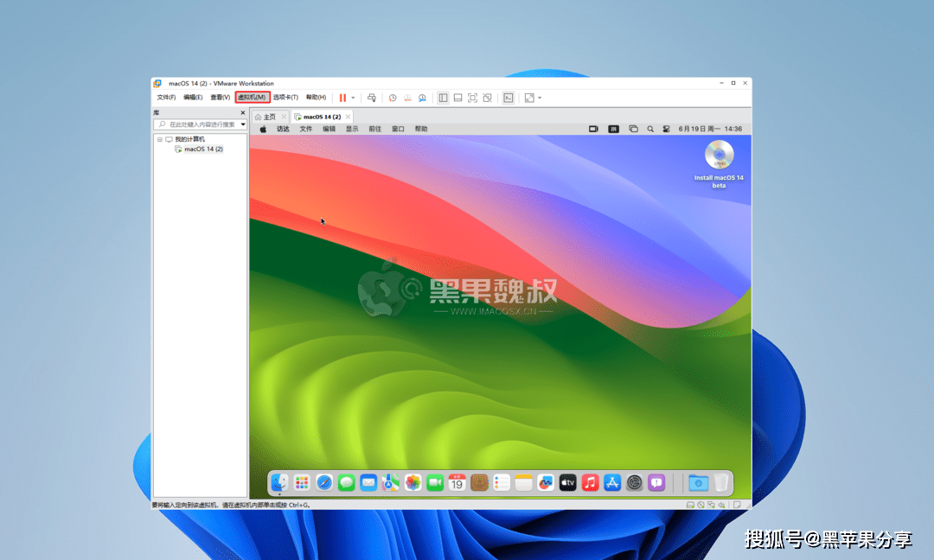
Task: Close the macOS 14 (2) tab
Action: click(x=348, y=117)
